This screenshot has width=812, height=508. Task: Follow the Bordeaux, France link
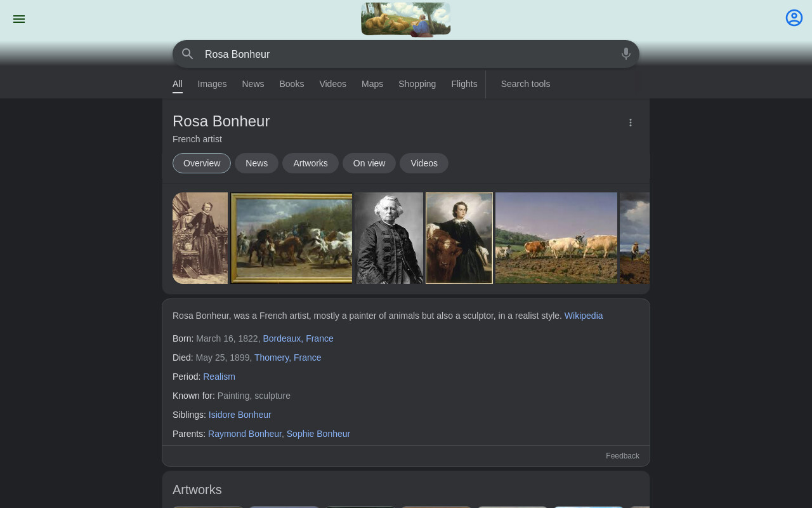coord(298,338)
